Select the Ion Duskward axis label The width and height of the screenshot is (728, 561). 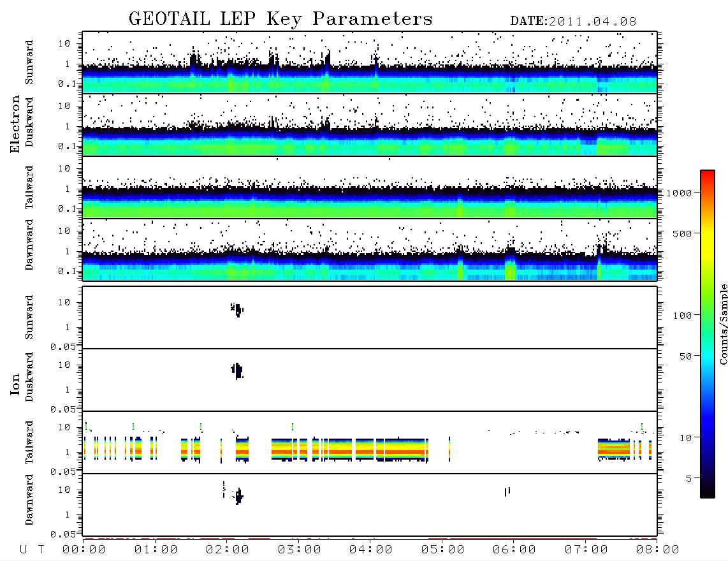[x=29, y=377]
